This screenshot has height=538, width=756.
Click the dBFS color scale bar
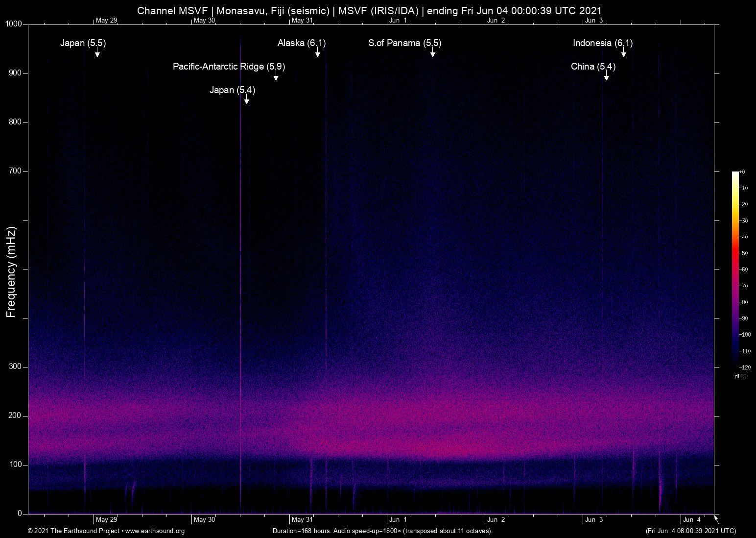(x=735, y=269)
